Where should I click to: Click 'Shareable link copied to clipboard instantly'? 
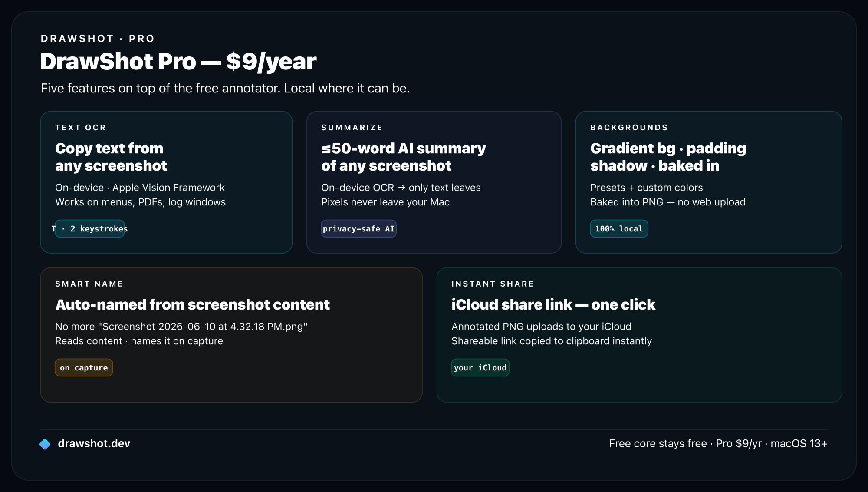point(552,341)
